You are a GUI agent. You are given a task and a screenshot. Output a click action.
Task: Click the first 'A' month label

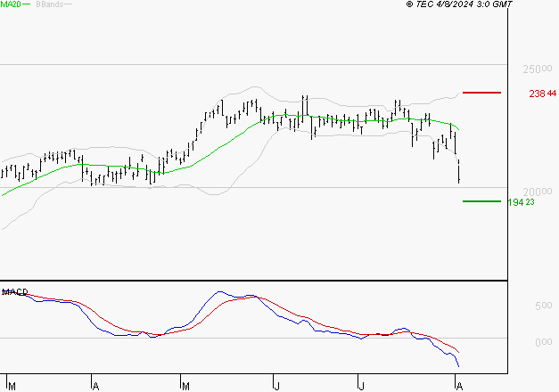click(95, 387)
